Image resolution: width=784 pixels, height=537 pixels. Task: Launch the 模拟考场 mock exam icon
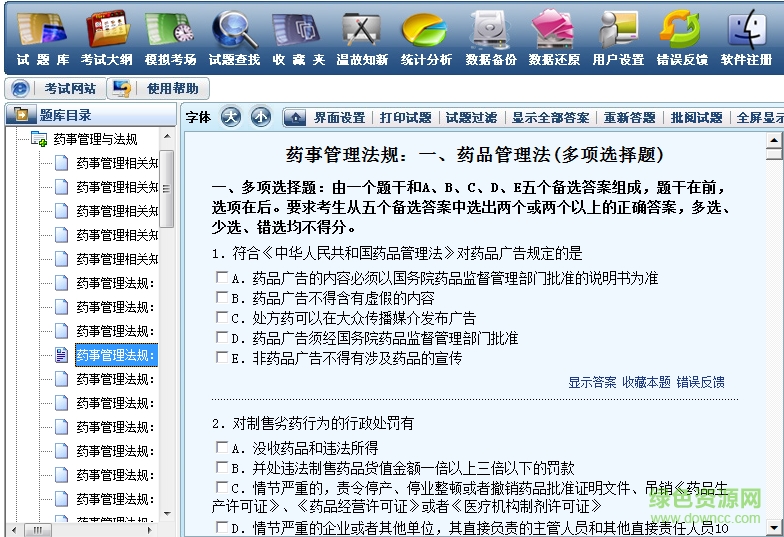(170, 30)
